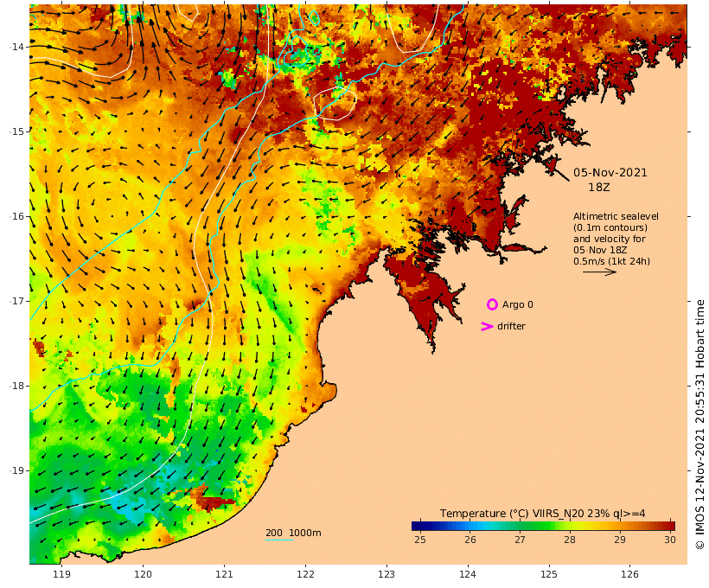The height and width of the screenshot is (588, 709).
Task: Click the latitude axis label -18
Action: coord(17,386)
